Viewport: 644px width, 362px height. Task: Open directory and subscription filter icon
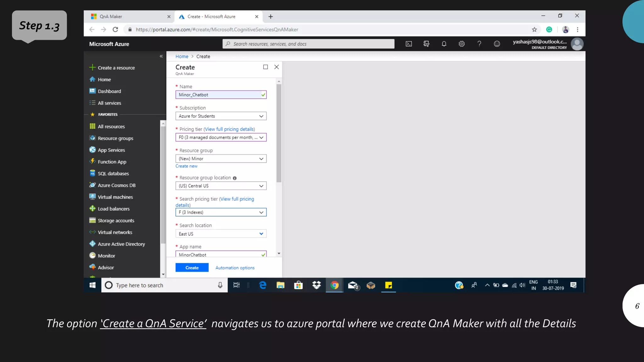pyautogui.click(x=426, y=44)
